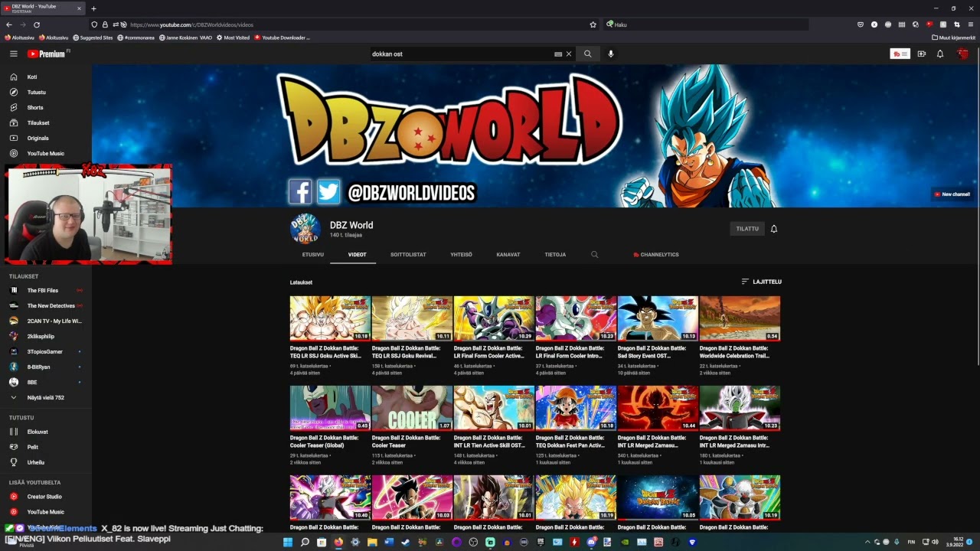Open the Kanavat channel tab
Screen dimensions: 980x551
[x=508, y=255]
